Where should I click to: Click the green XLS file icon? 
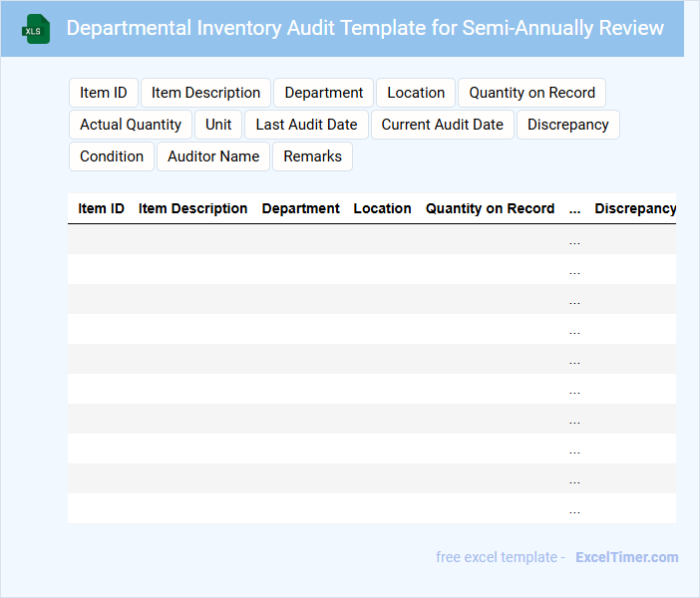[x=37, y=29]
